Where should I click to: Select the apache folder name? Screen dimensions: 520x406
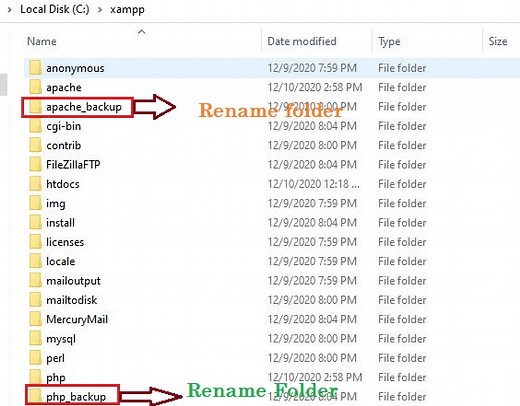point(64,88)
